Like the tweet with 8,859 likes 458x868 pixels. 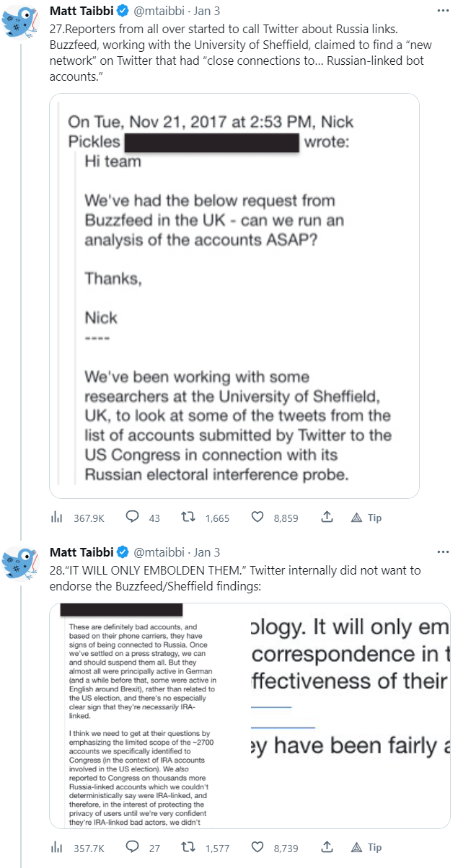pyautogui.click(x=258, y=518)
